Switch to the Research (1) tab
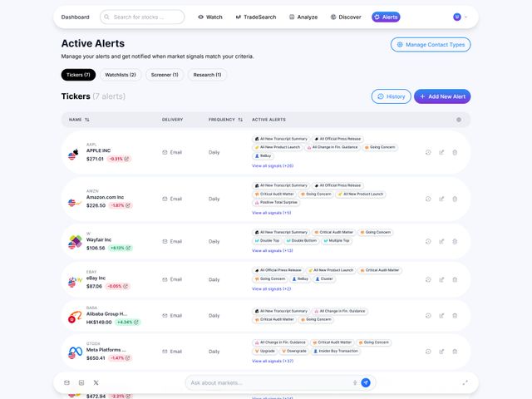 click(207, 75)
